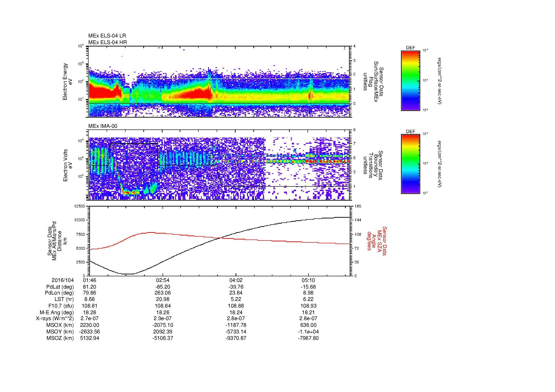555x392 pixels.
Task: Click the Boundary Transitions unitless label
Action: tap(374, 165)
